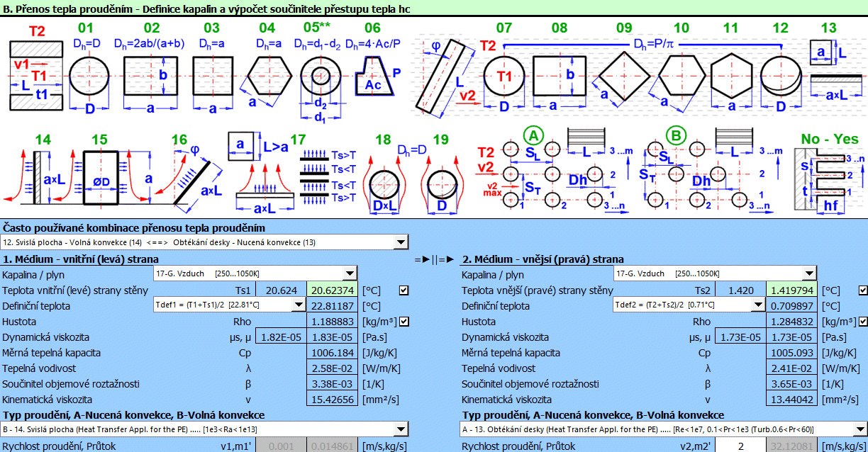Screen dimensions: 868x452
Task: Expand the right side flow type dropdown
Action: [861, 430]
